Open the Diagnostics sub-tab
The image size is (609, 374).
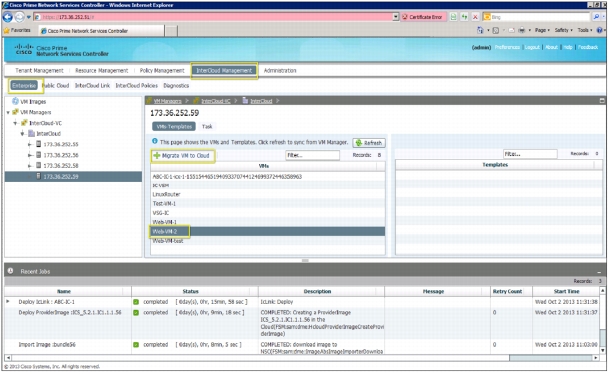pyautogui.click(x=176, y=85)
